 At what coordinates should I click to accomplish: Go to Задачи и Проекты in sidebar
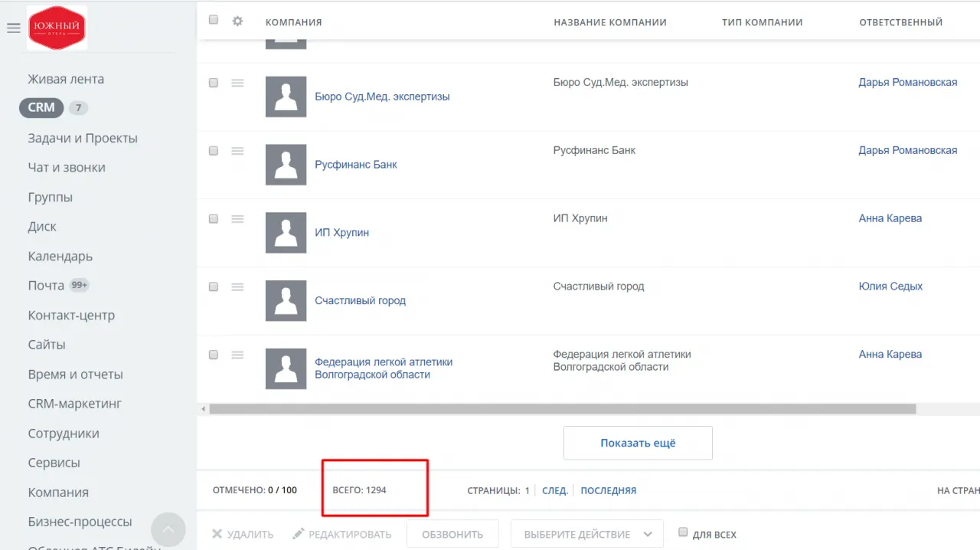[83, 139]
